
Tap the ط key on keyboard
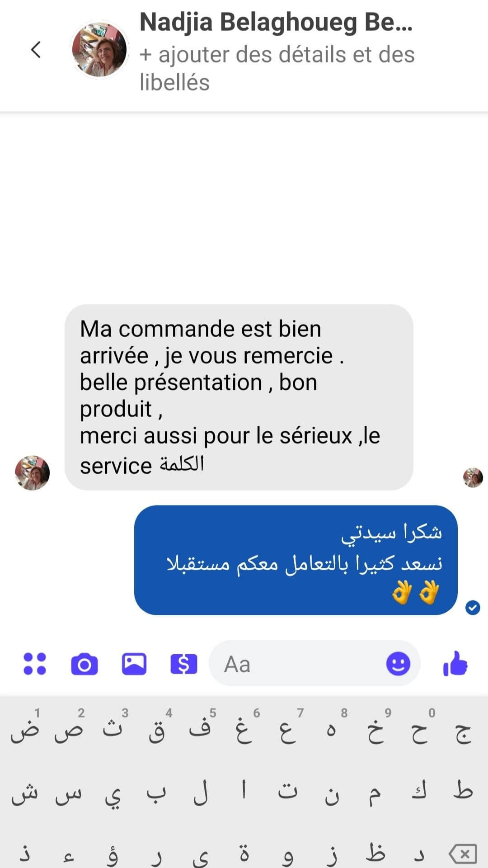(463, 792)
